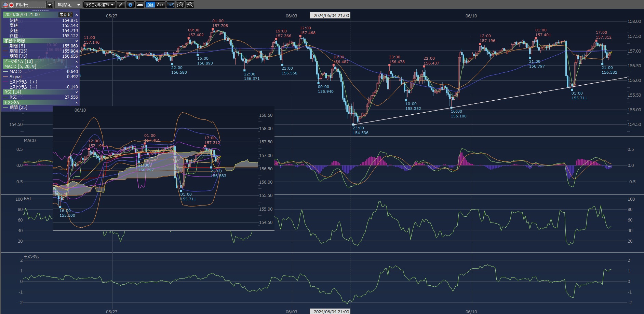Click the 最新足 button
This screenshot has height=314, width=644.
coord(66,15)
